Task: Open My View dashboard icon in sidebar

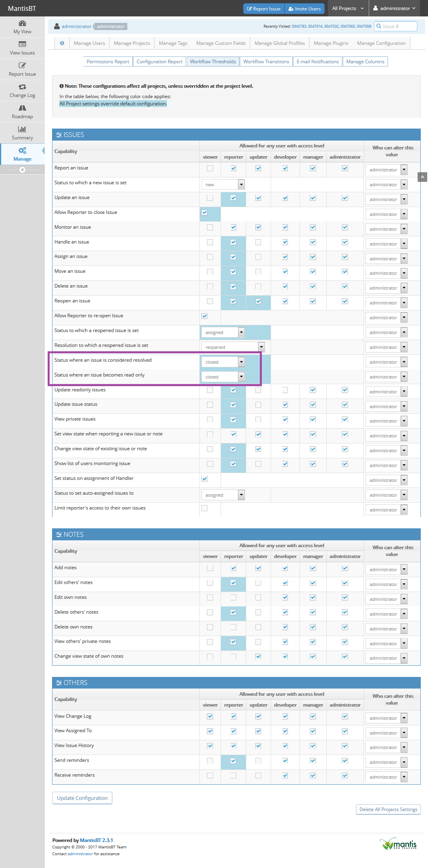Action: click(x=22, y=24)
